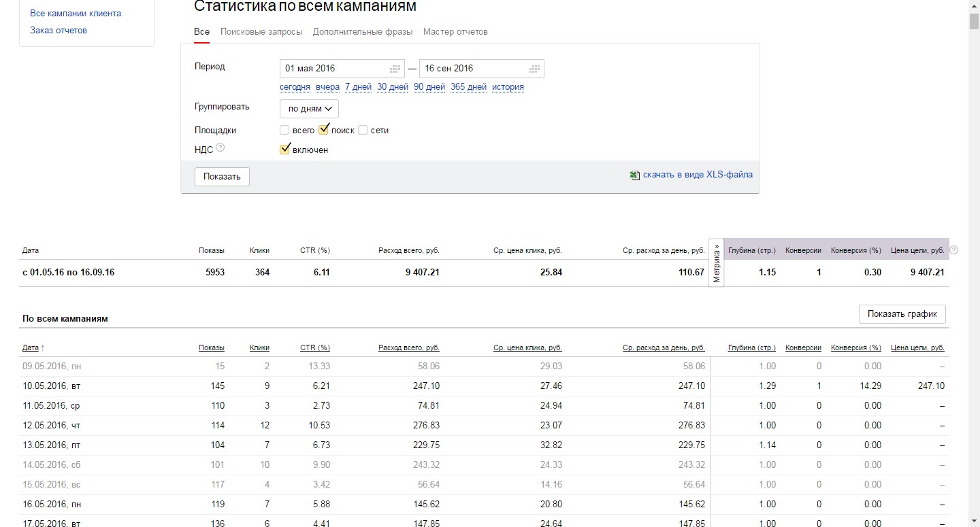Screen dimensions: 980x527
Task: Open the 'по дням' grouping dropdown
Action: pyautogui.click(x=309, y=109)
